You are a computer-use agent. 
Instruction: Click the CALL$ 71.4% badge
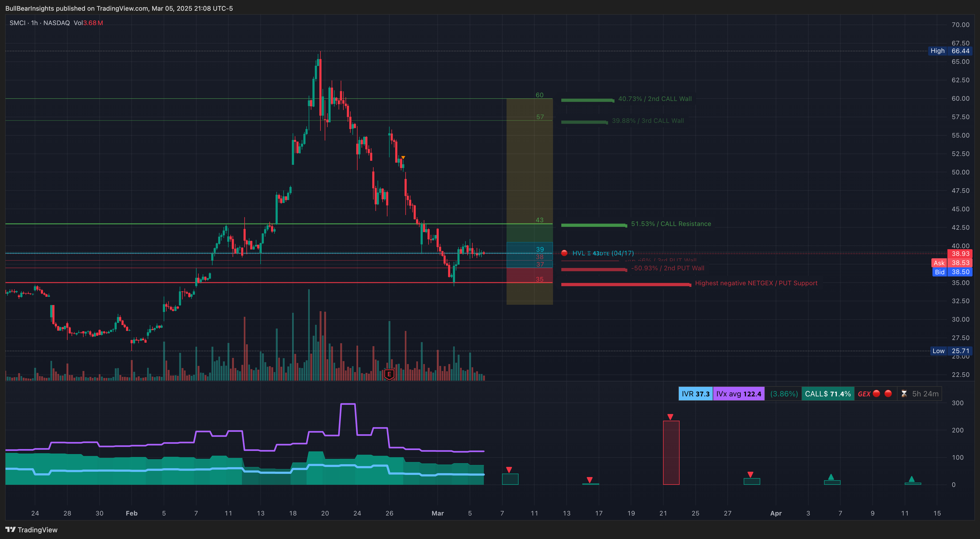tap(828, 394)
